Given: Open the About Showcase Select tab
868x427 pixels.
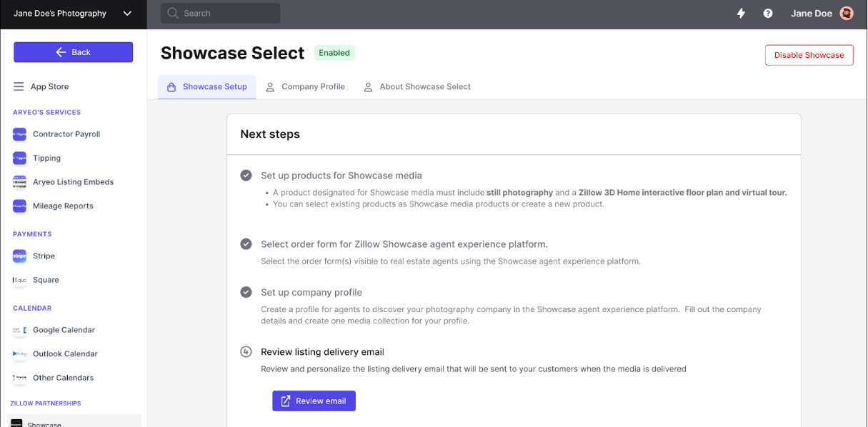Looking at the screenshot, I should pyautogui.click(x=417, y=86).
